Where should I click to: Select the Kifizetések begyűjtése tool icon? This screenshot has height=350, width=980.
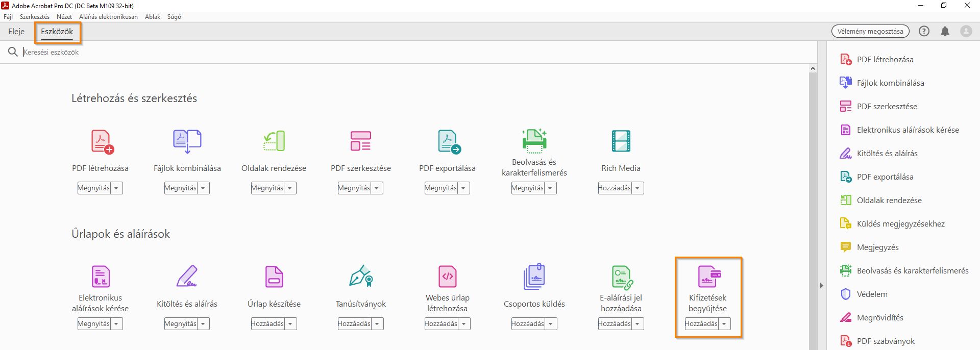point(709,277)
